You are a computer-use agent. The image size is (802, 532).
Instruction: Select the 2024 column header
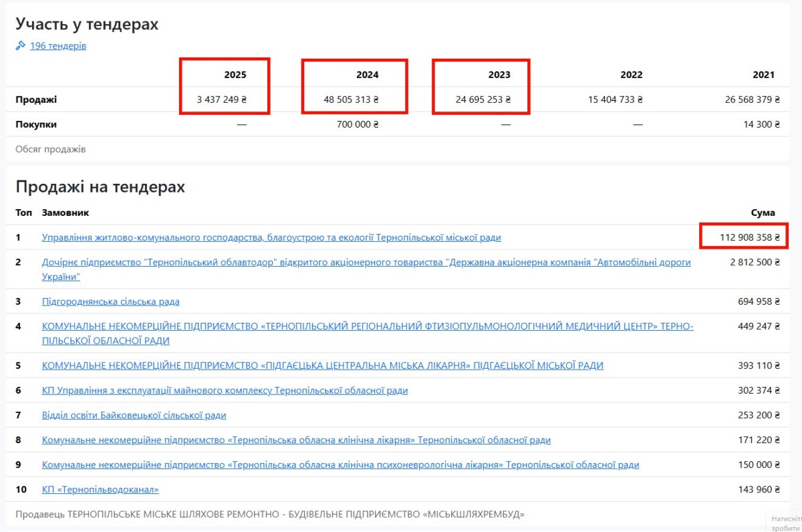pyautogui.click(x=368, y=75)
